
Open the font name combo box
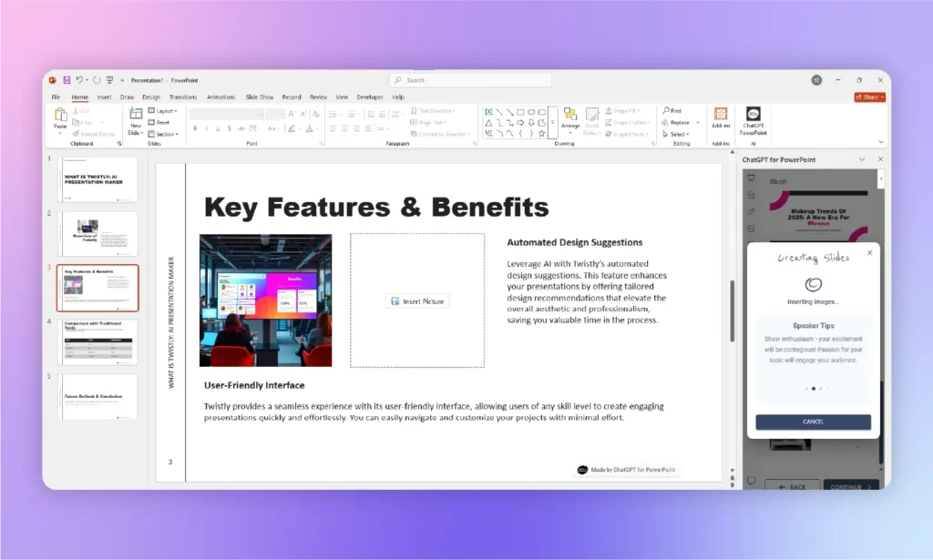point(227,114)
